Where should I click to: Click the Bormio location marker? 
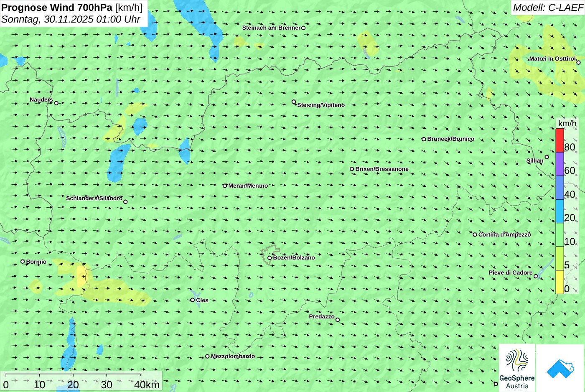click(23, 262)
